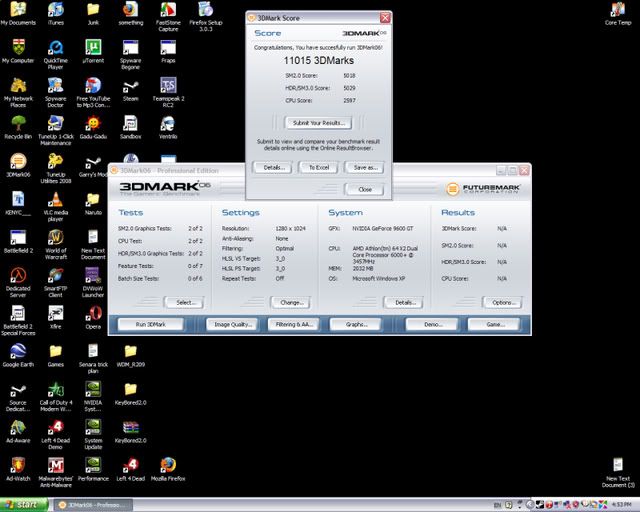Screen dimensions: 640x512
Task: Open Spyware Doctor shortcut
Action: [x=56, y=92]
